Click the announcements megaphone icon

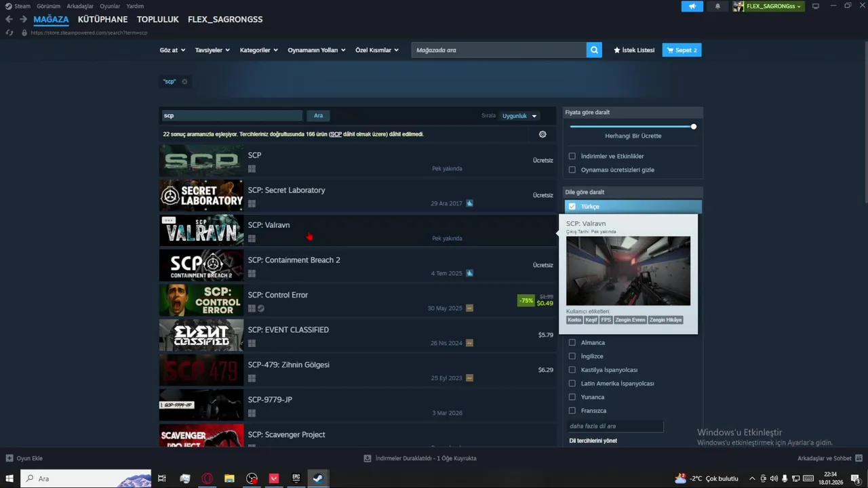coord(692,6)
